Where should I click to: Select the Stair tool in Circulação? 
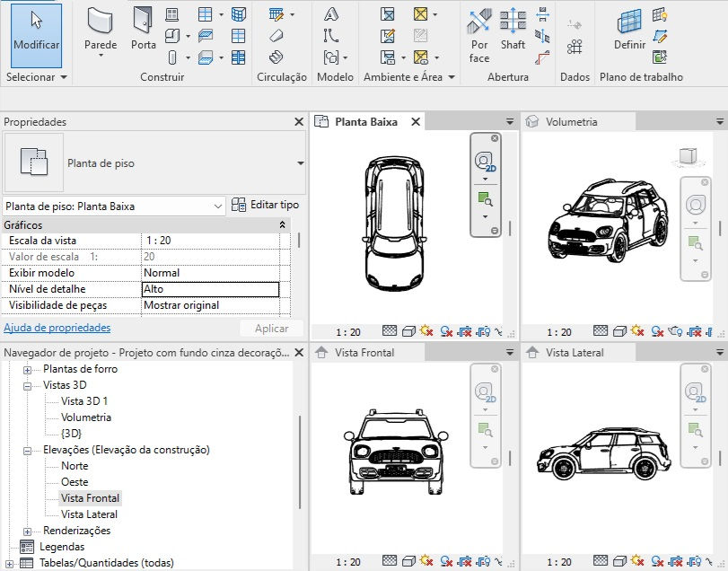pos(276,57)
